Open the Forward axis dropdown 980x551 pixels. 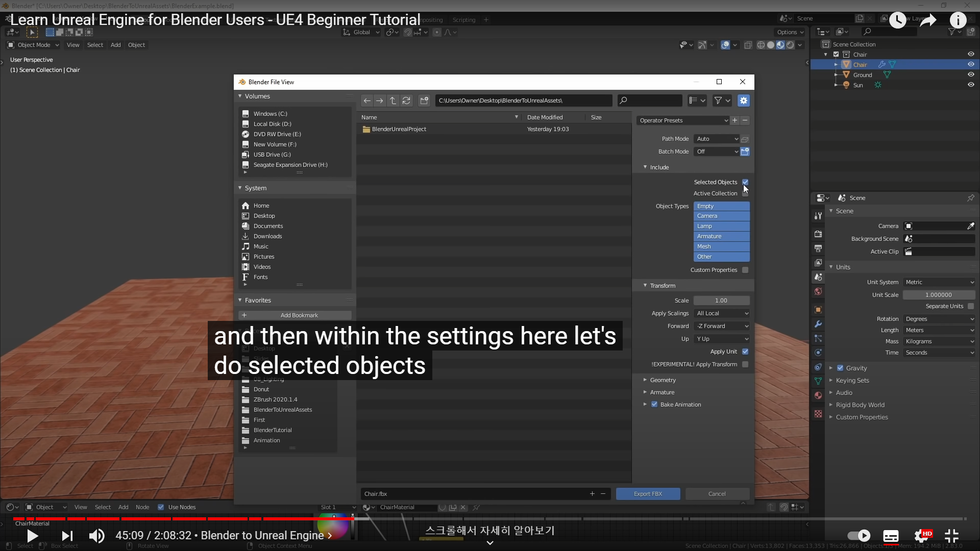pyautogui.click(x=722, y=326)
